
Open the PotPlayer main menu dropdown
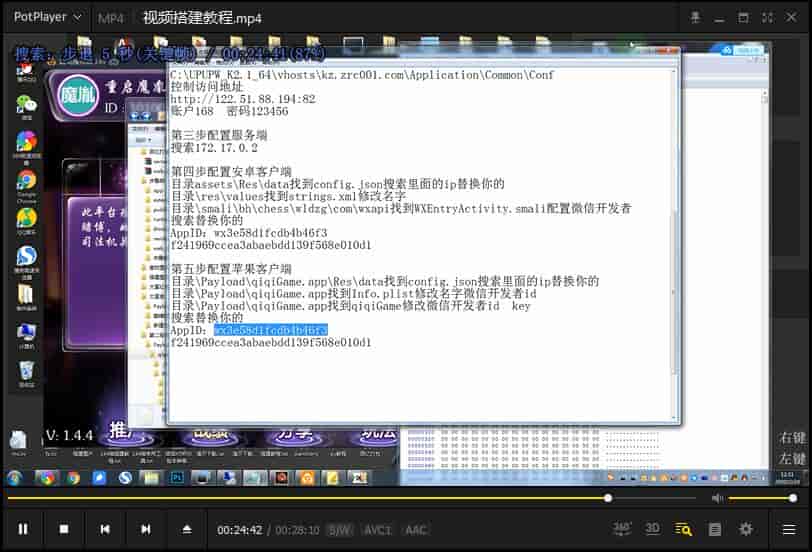tap(47, 17)
